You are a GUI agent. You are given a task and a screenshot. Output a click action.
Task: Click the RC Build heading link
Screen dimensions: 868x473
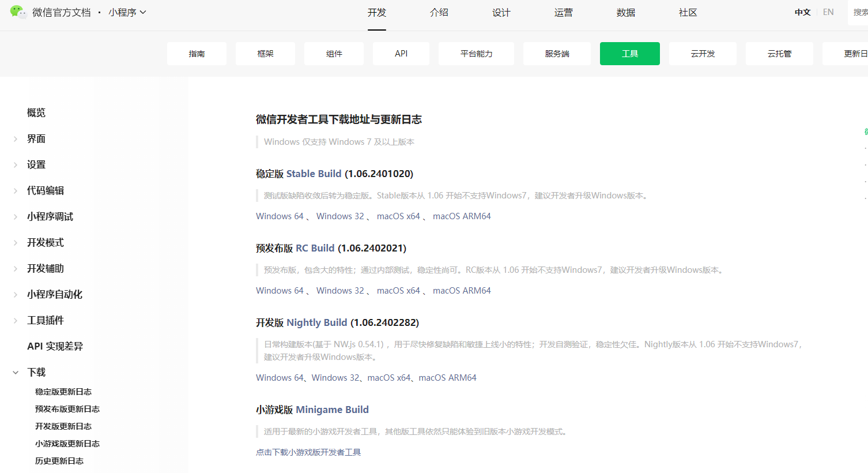point(315,248)
